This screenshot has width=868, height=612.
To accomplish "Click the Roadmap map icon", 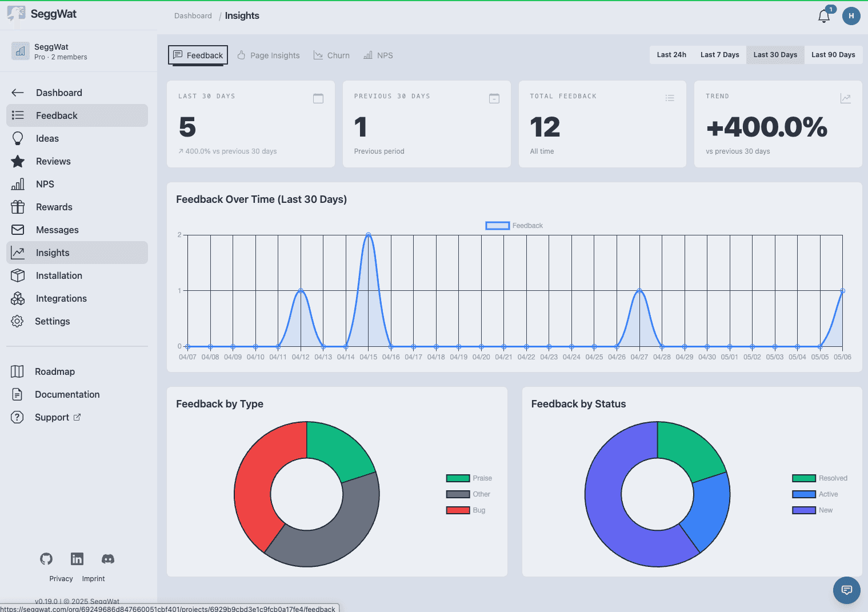I will tap(17, 371).
